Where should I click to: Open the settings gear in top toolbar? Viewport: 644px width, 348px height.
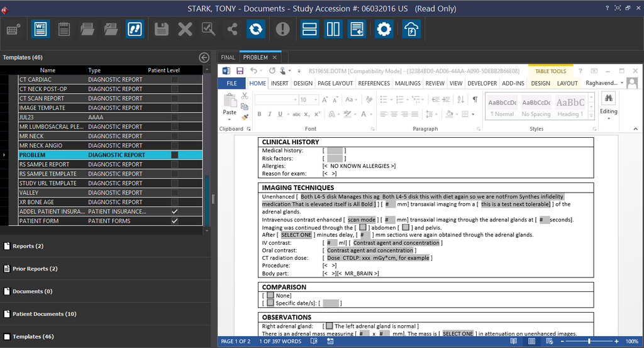click(384, 29)
